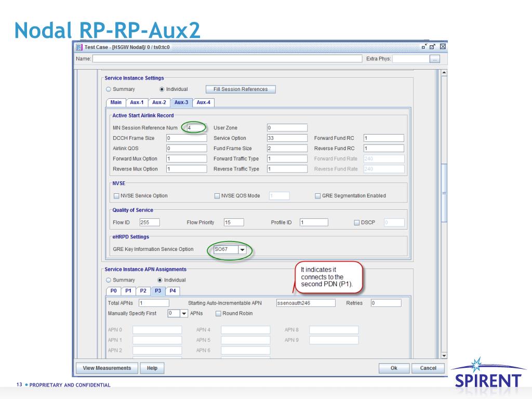
Task: Click View Measurements button
Action: [x=107, y=368]
